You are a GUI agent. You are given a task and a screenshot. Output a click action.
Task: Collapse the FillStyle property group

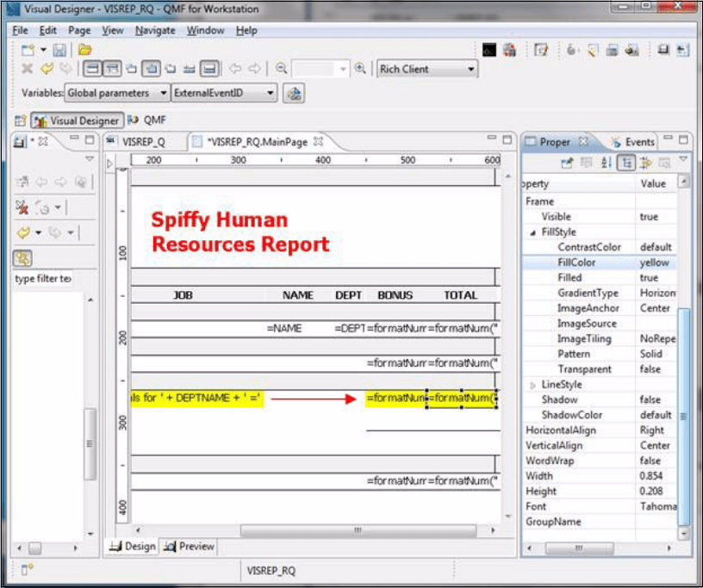[x=533, y=232]
